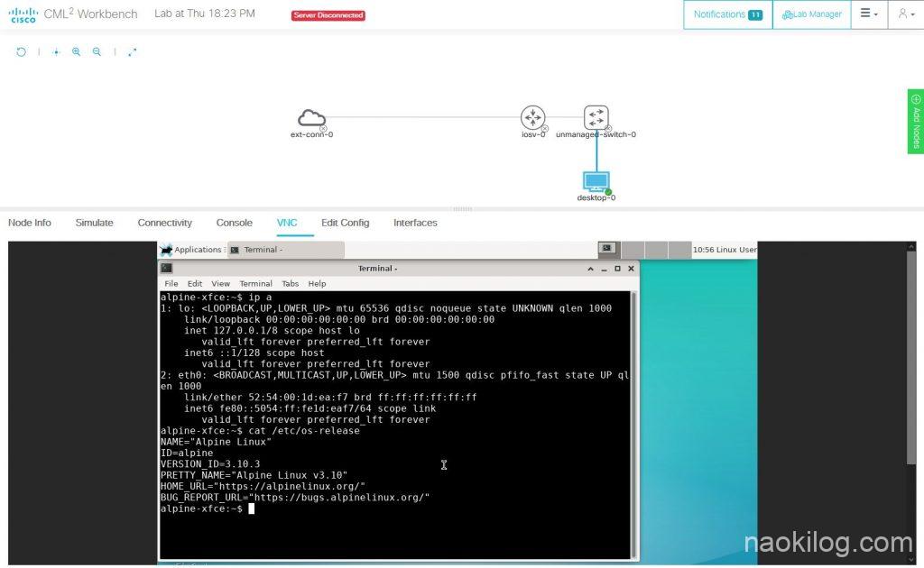924x568 pixels.
Task: Select the ext-conn-0 cloud node
Action: (x=311, y=118)
